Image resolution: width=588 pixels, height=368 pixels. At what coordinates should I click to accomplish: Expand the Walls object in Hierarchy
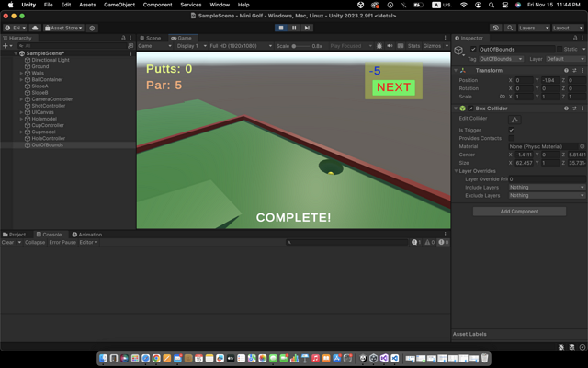pyautogui.click(x=21, y=73)
